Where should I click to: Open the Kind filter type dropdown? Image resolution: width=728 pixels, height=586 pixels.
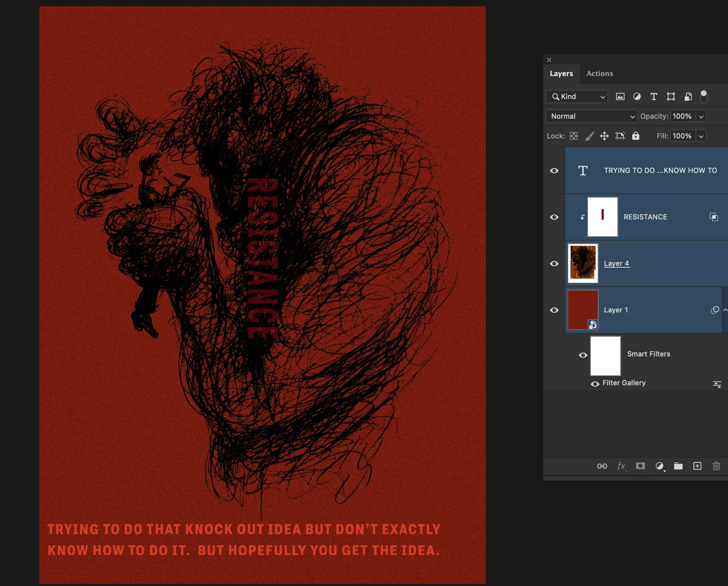point(577,96)
